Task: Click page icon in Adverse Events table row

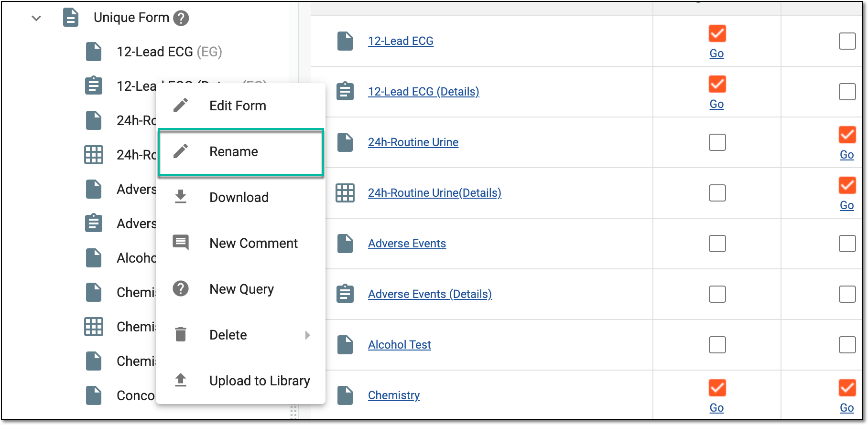Action: click(345, 244)
